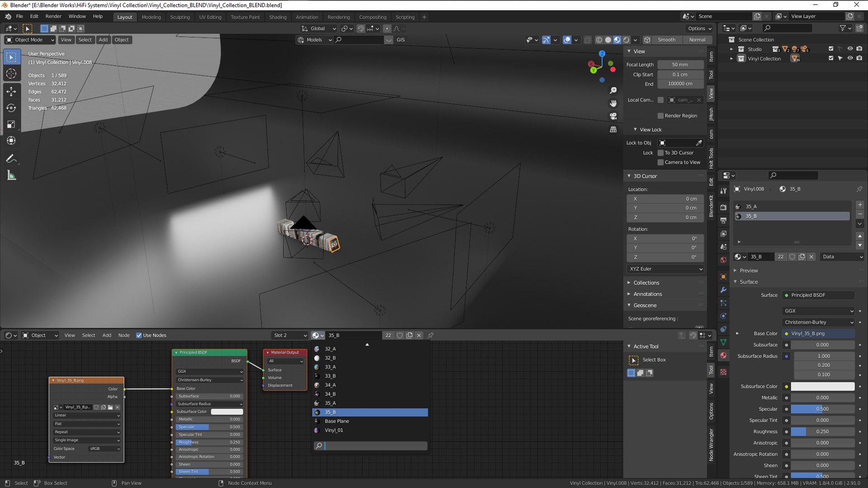Activate the Measure tool
868x488 pixels.
coord(11,175)
